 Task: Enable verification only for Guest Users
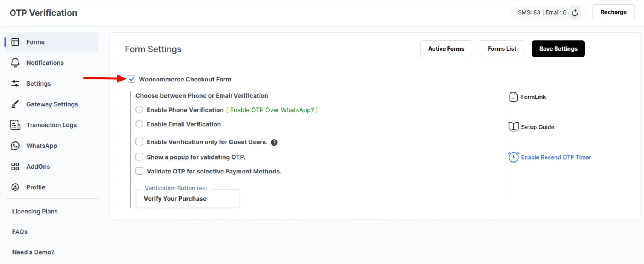click(x=139, y=141)
